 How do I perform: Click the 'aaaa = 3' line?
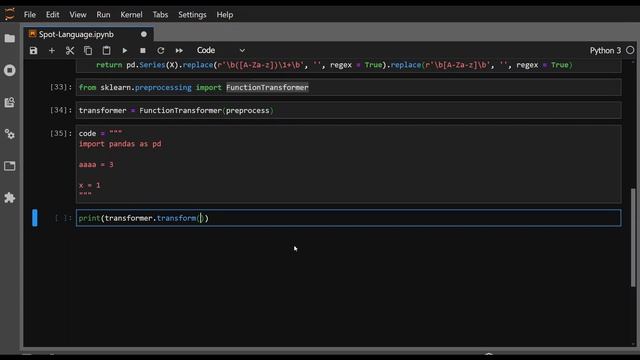96,164
